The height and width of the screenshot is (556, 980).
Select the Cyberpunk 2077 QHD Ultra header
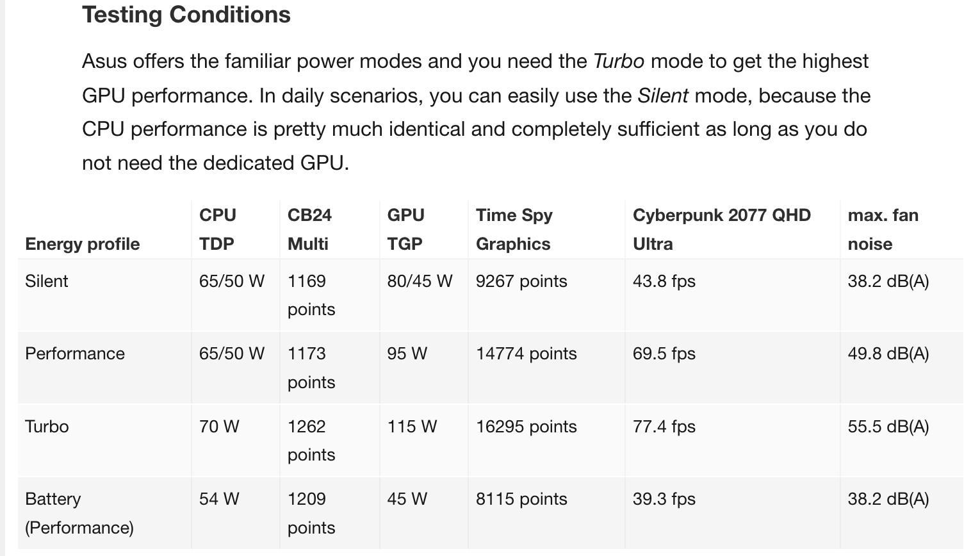(x=722, y=229)
